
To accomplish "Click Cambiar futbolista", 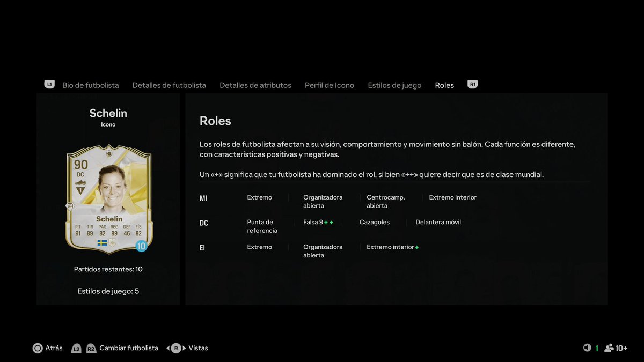I will (129, 348).
